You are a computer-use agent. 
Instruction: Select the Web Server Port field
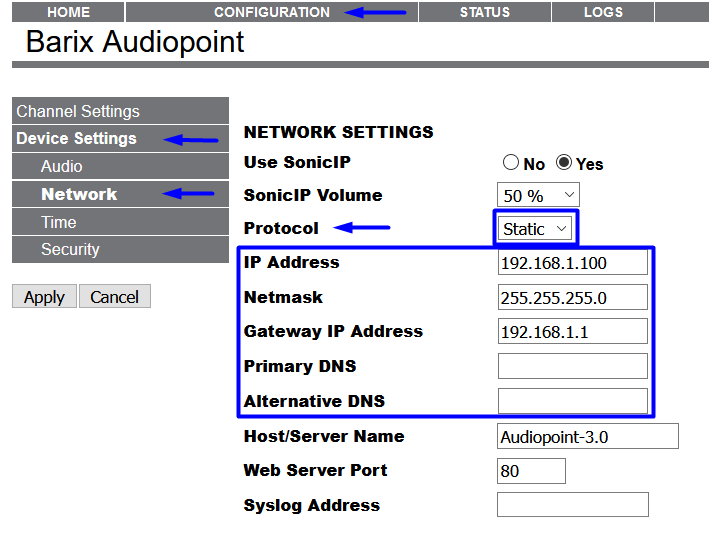click(530, 471)
